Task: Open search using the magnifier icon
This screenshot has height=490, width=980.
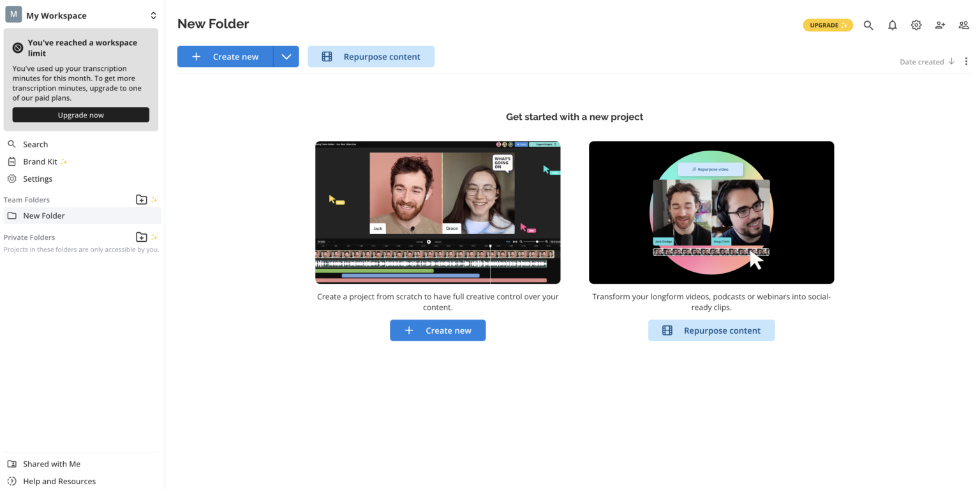Action: click(868, 25)
